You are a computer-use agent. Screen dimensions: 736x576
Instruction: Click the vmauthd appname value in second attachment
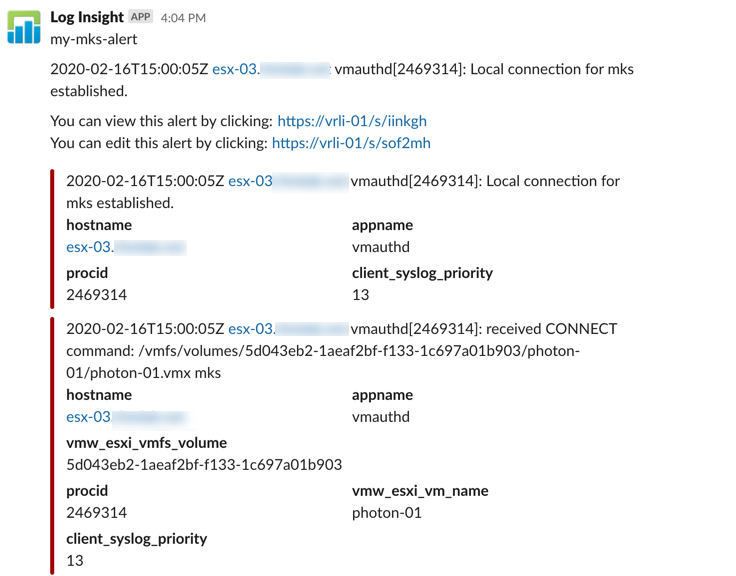[x=381, y=417]
